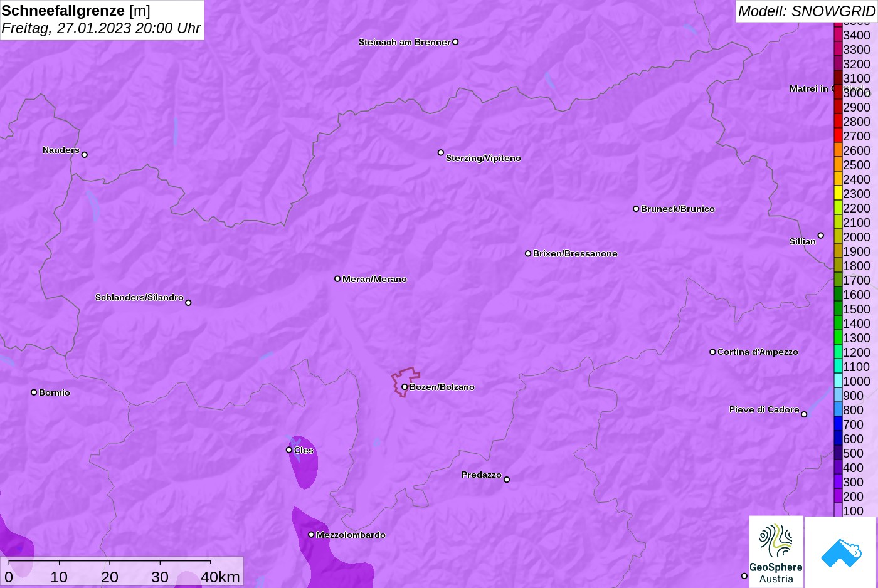Click the '10' scale bar number
The width and height of the screenshot is (878, 588).
59,577
